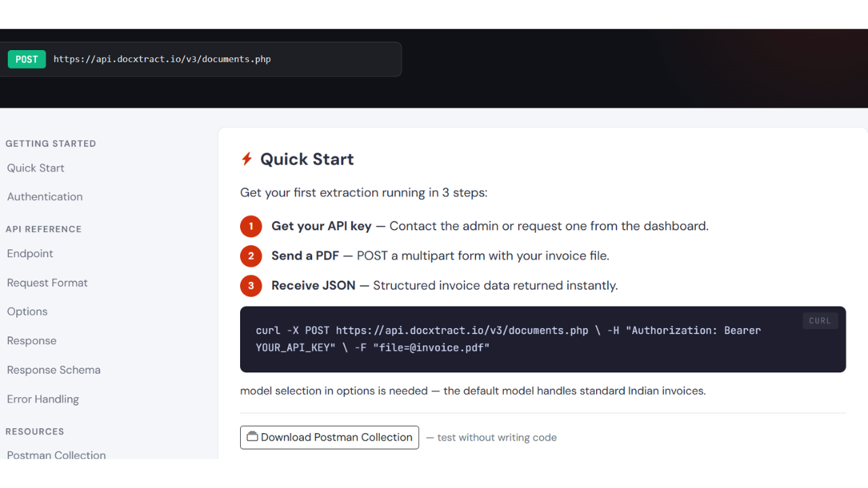Select Postman Collection under Resources
Image resolution: width=868 pixels, height=488 pixels.
click(x=56, y=454)
